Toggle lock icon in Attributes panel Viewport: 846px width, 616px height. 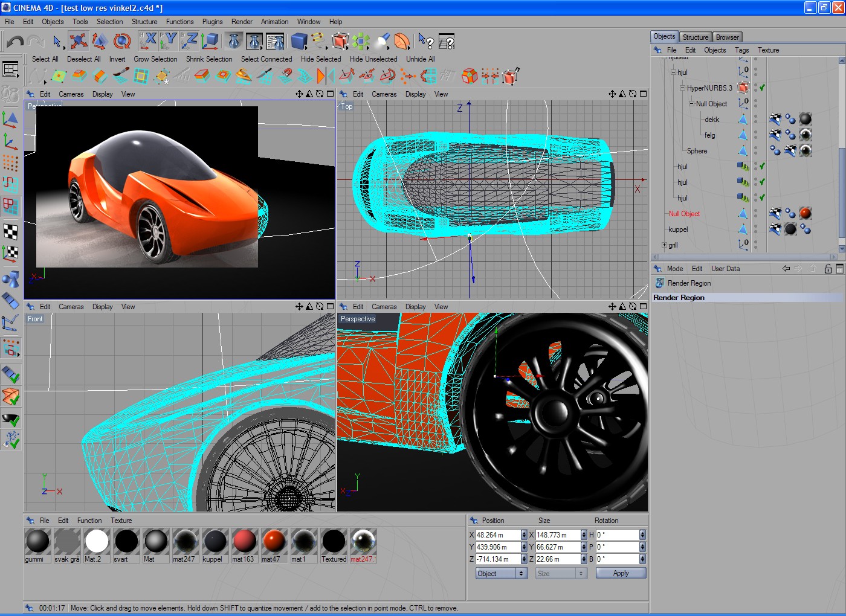click(828, 269)
